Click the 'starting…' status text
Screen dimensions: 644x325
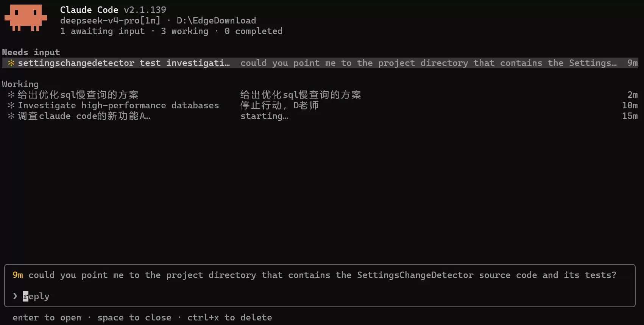point(264,116)
